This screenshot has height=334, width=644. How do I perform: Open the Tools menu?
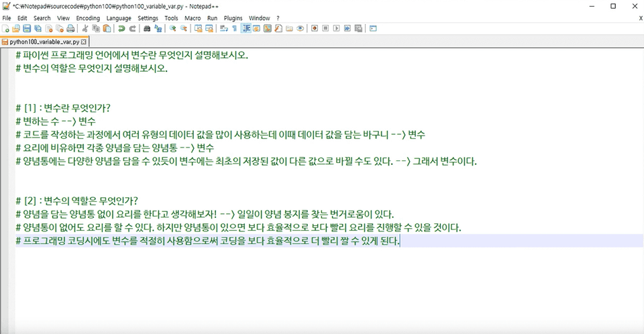point(171,18)
